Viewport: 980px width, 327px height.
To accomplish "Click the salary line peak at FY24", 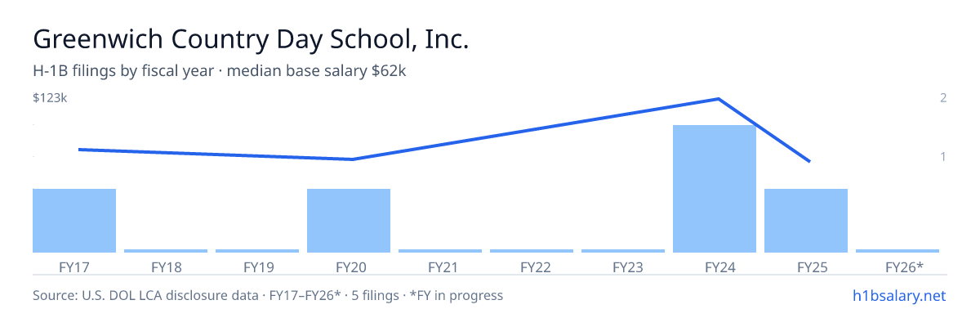I will click(718, 99).
